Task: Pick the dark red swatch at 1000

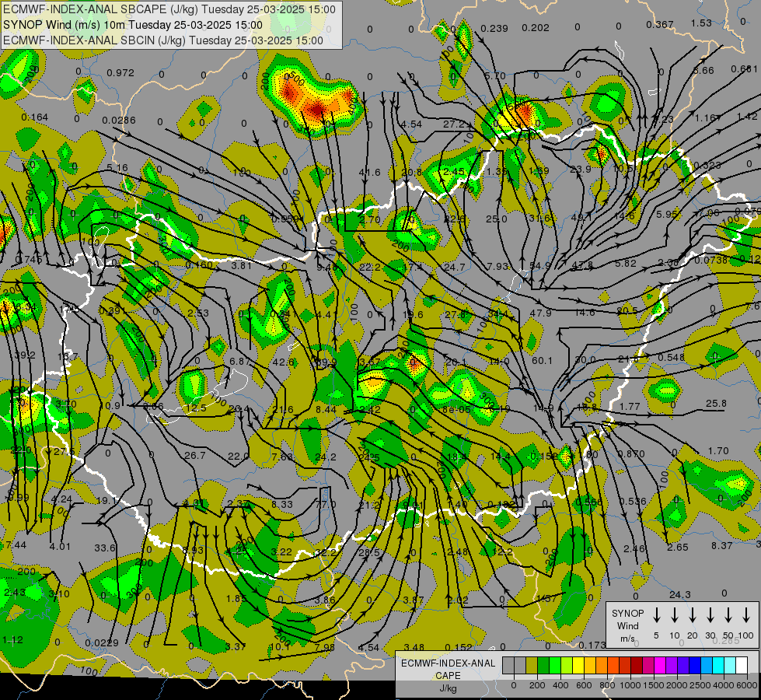Action: pyautogui.click(x=637, y=665)
